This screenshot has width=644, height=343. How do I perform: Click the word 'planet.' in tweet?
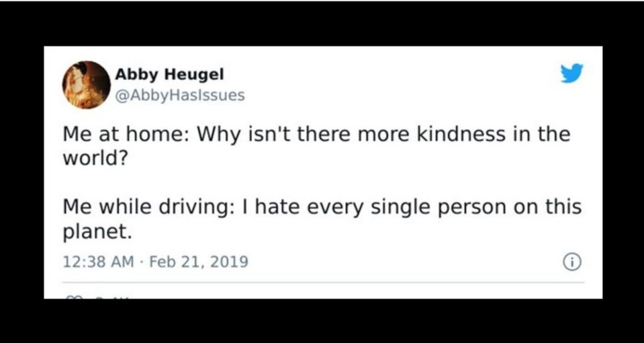click(x=97, y=232)
